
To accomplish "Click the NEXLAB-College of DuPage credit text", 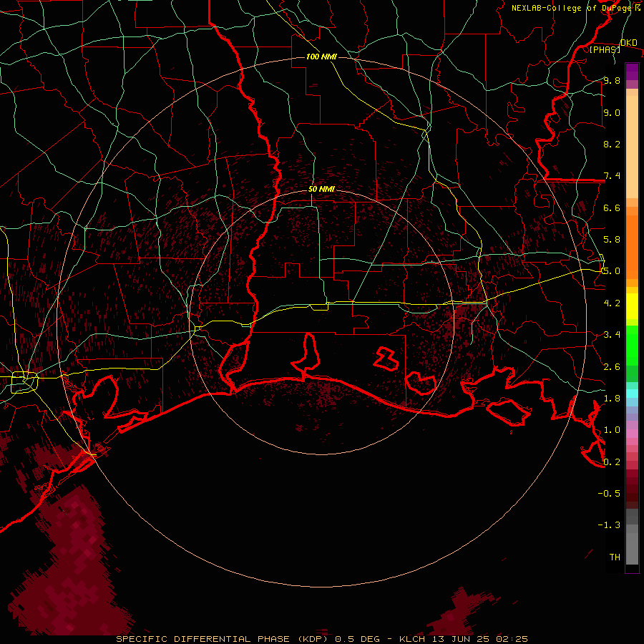I will click(x=572, y=8).
